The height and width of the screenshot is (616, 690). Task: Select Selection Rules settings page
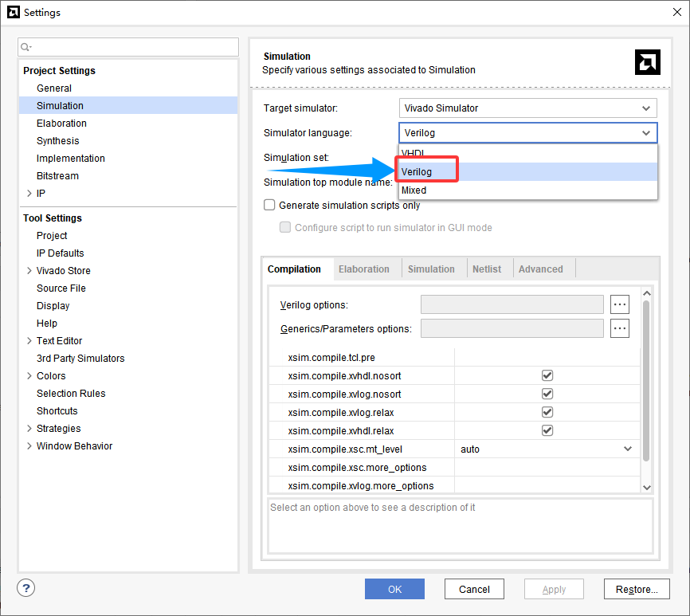point(71,394)
